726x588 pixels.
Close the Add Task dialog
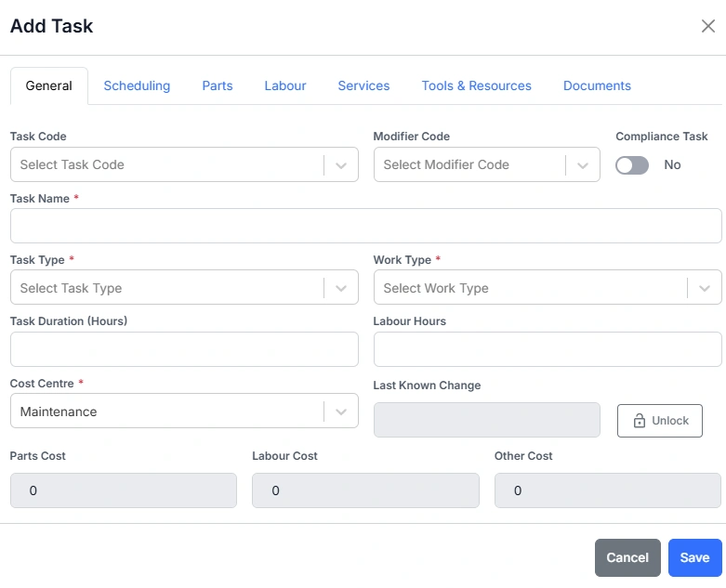point(707,26)
